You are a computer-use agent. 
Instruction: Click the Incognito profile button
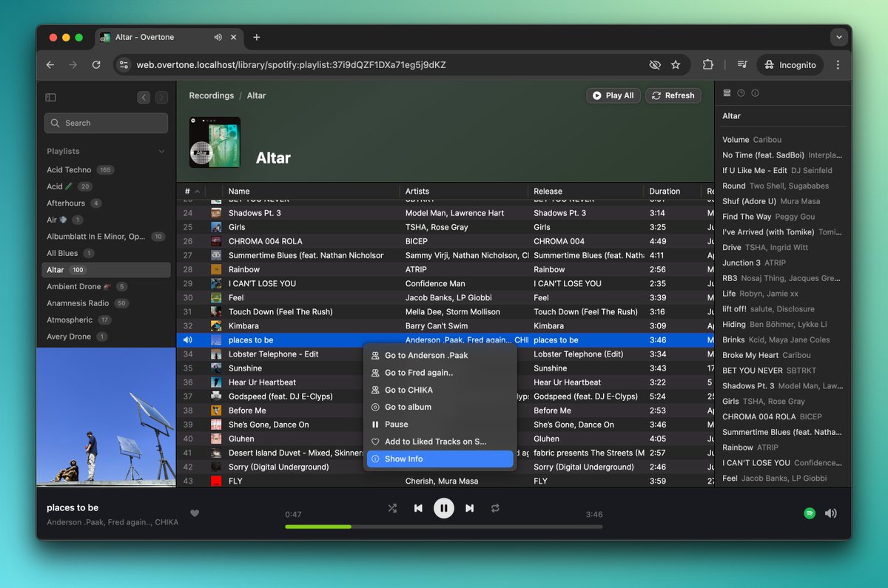coord(790,65)
